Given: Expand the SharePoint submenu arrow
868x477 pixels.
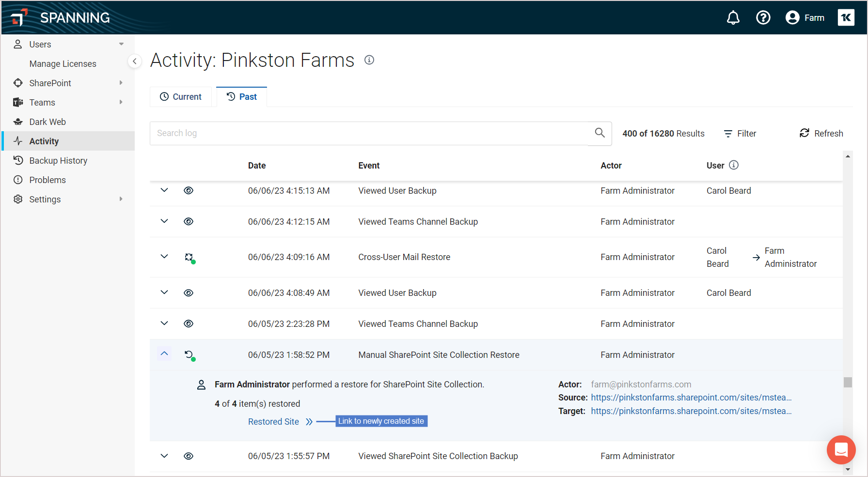Looking at the screenshot, I should (121, 83).
